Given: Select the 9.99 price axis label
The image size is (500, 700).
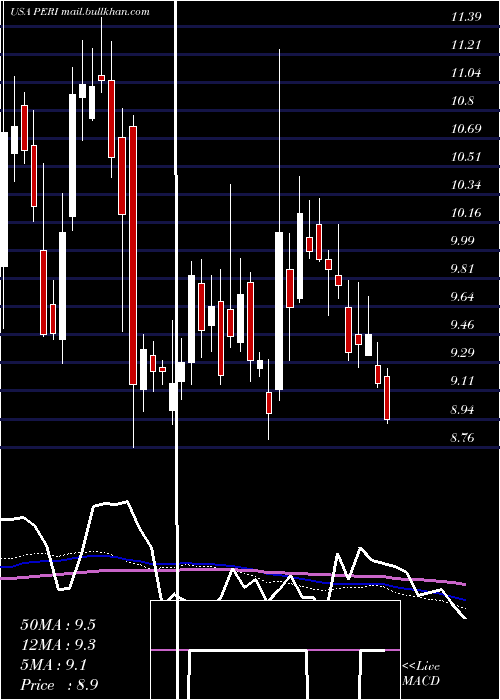Looking at the screenshot, I should point(464,241).
